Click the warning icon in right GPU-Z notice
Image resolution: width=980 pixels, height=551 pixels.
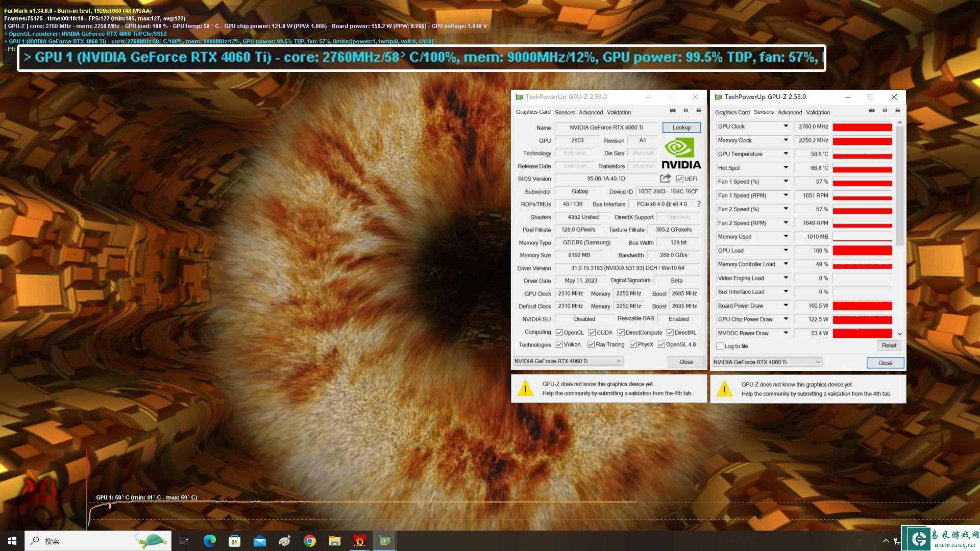724,389
